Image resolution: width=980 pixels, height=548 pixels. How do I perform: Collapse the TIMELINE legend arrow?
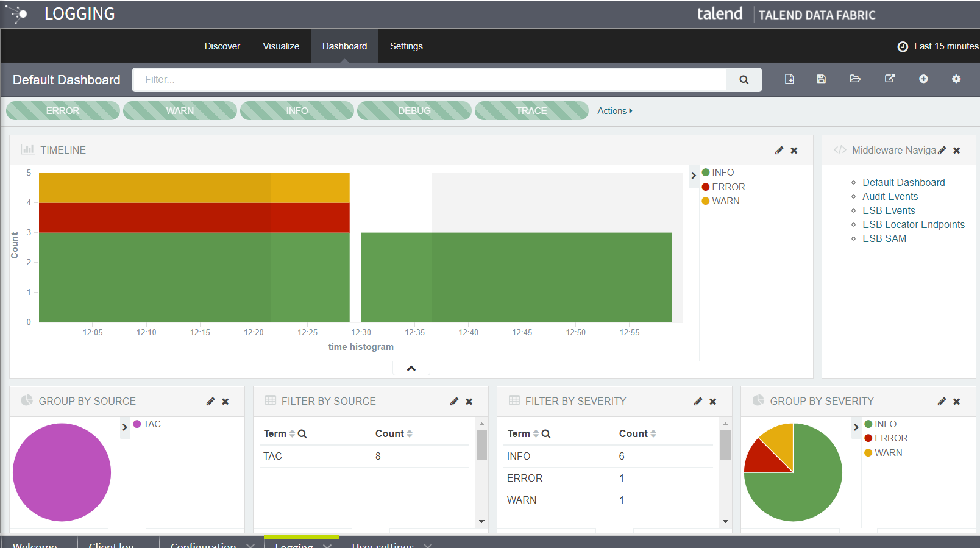(694, 176)
